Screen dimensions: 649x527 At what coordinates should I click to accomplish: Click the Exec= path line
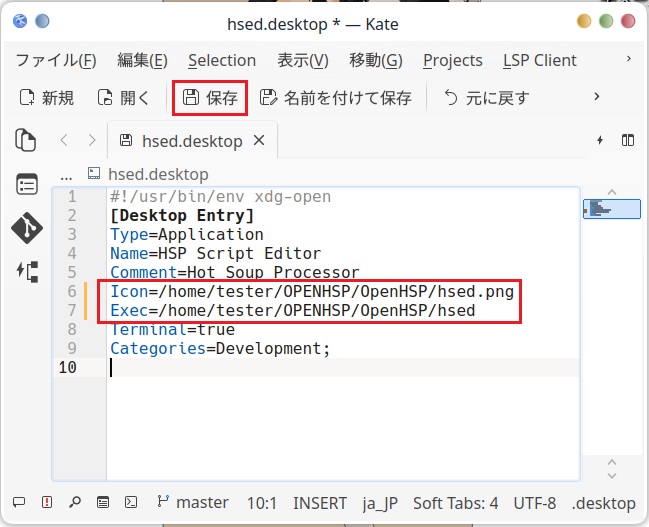[293, 310]
